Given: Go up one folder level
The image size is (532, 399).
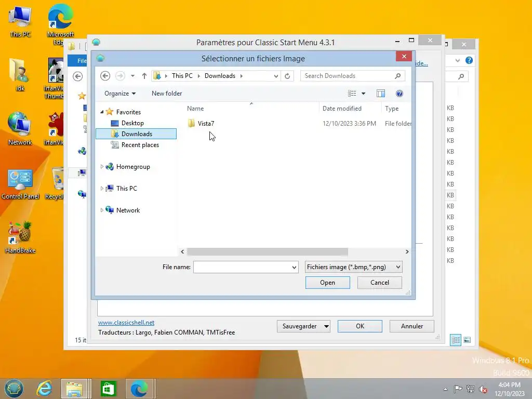Looking at the screenshot, I should [x=144, y=76].
